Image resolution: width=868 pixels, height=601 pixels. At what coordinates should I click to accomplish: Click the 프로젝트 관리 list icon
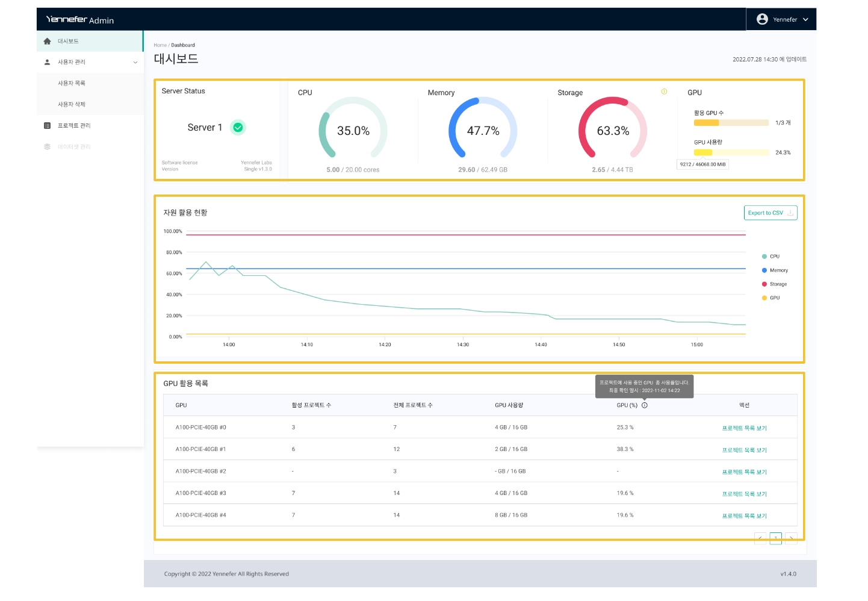click(x=48, y=126)
